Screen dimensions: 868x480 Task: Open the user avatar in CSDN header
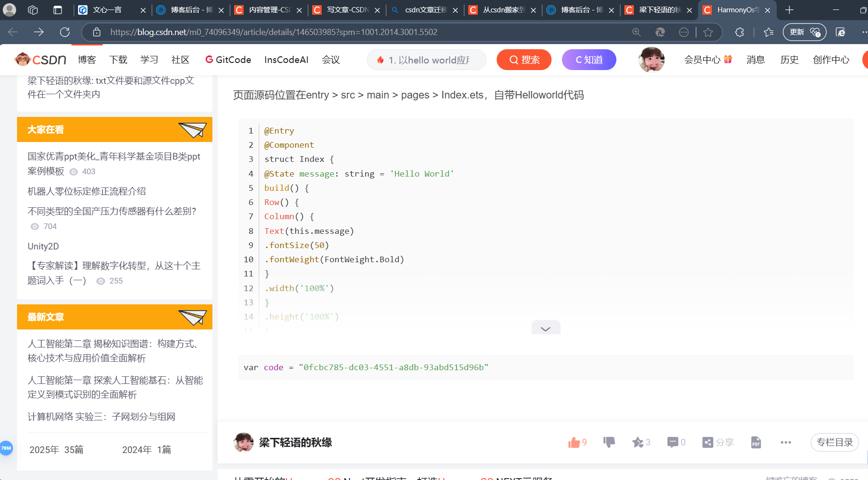tap(651, 60)
